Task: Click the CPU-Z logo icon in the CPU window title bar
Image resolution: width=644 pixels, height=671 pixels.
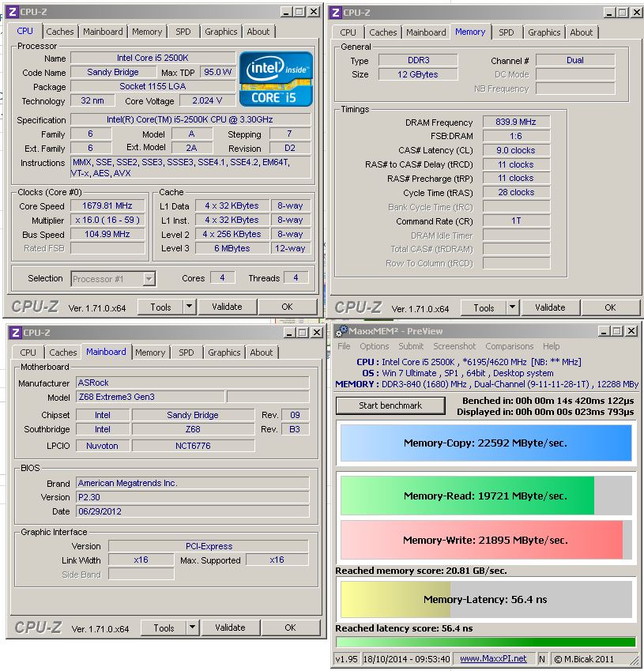Action: pos(13,12)
